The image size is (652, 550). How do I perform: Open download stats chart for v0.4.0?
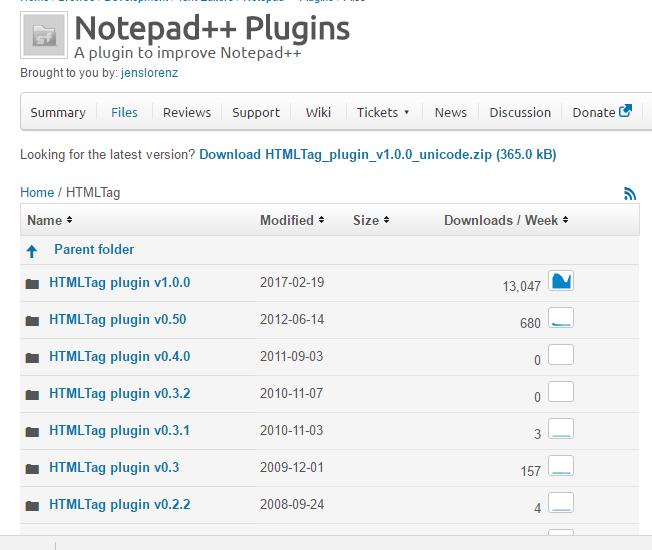(x=561, y=355)
